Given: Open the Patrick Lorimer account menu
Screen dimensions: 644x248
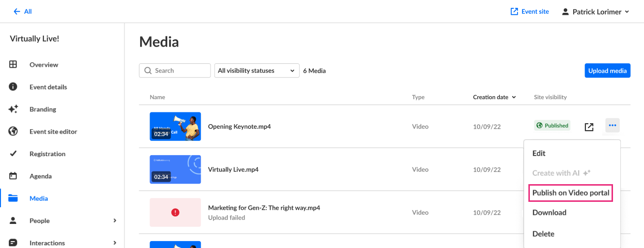Looking at the screenshot, I should 595,12.
